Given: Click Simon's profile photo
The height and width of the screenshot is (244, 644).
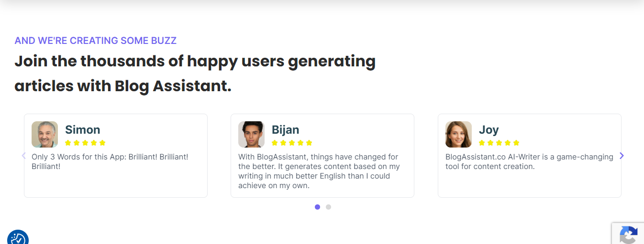Looking at the screenshot, I should pos(44,134).
